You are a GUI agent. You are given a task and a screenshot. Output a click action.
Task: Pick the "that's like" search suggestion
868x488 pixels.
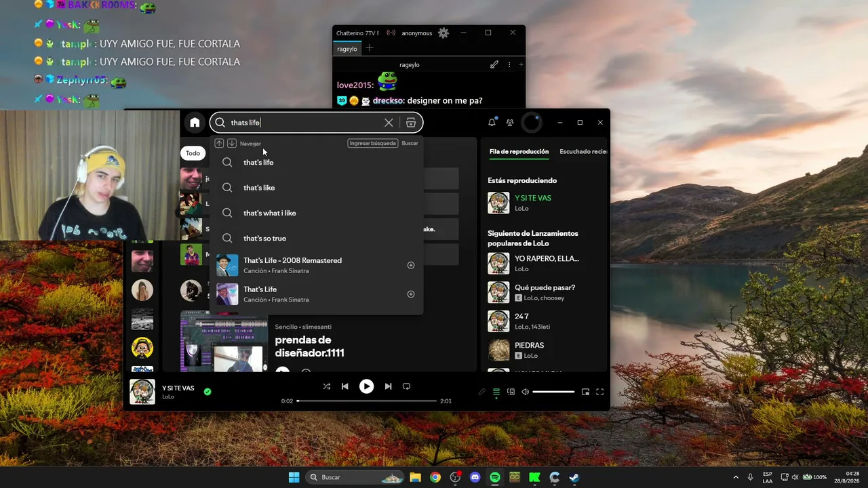click(317, 188)
